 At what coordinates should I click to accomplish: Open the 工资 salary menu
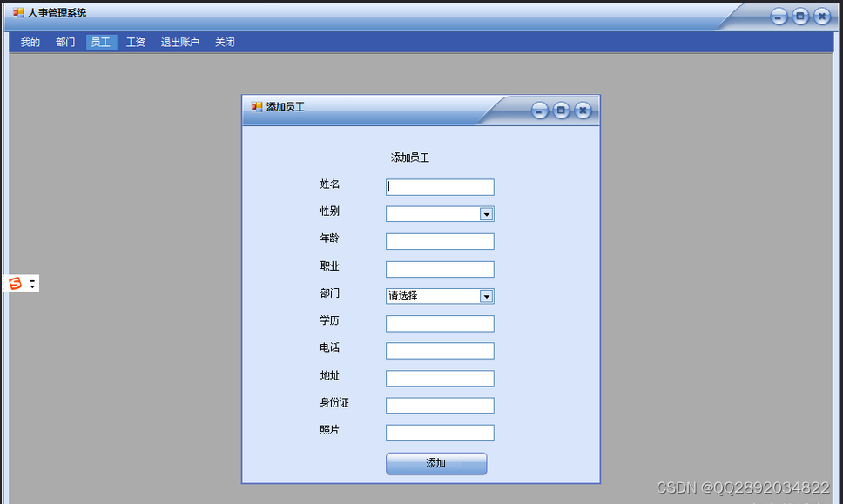(x=135, y=42)
